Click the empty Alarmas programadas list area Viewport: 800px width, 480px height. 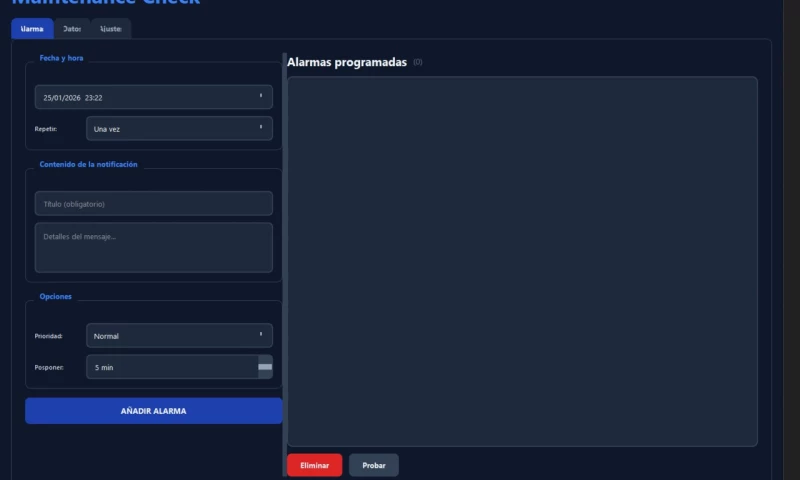click(522, 262)
